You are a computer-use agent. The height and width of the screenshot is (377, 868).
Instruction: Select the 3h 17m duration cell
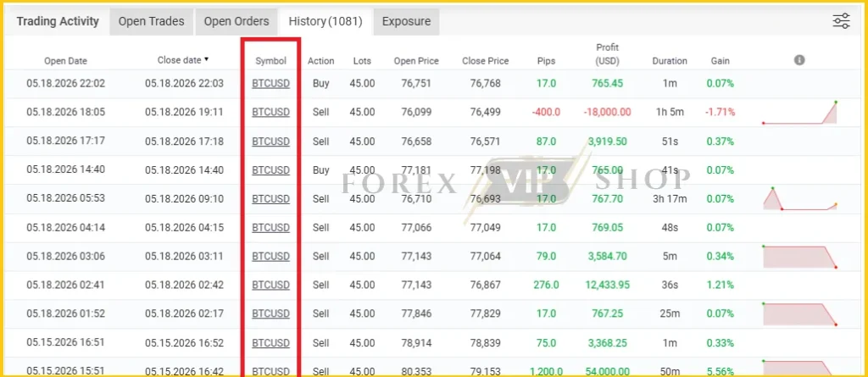670,199
